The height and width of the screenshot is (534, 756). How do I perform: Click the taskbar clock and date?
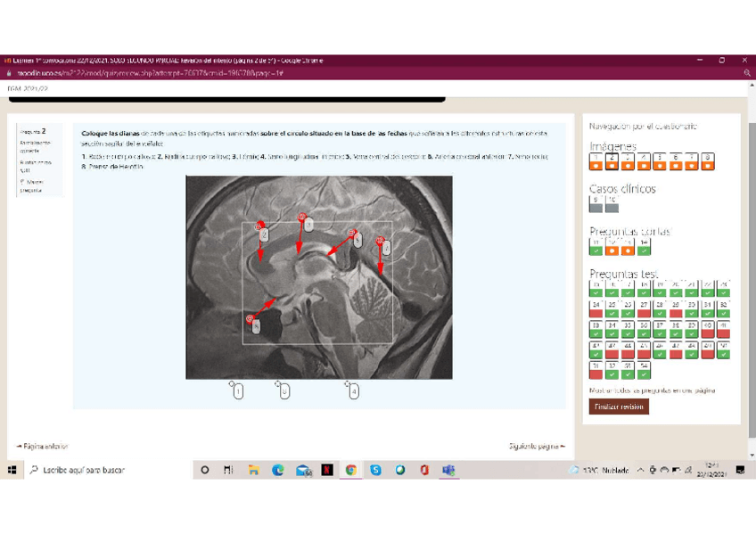click(x=711, y=470)
